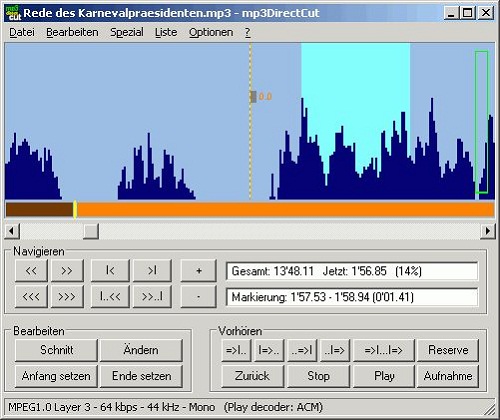The image size is (500, 420).
Task: Click the yellow position marker on the overview bar
Action: [x=75, y=210]
